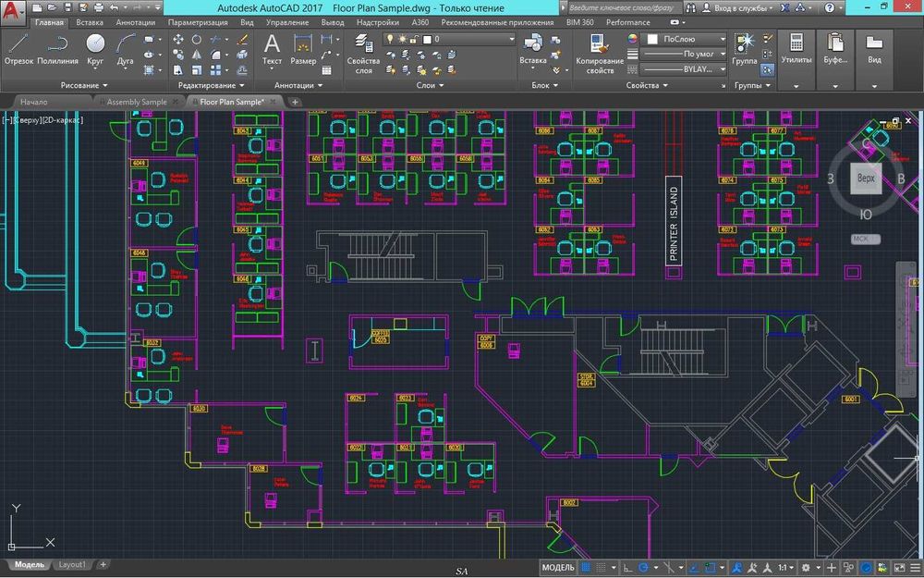Click the keyword search input field
The width and height of the screenshot is (924, 578).
621,6
